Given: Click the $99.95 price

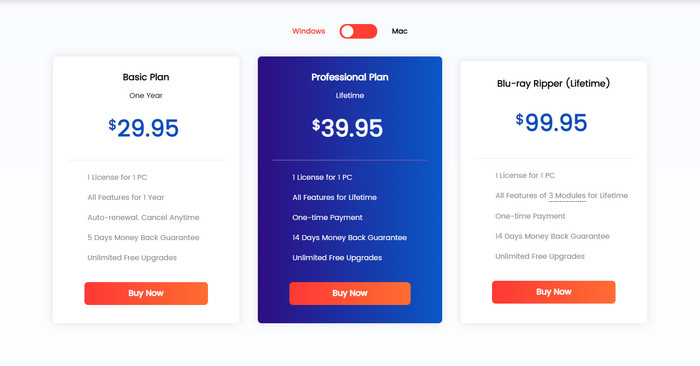Looking at the screenshot, I should 551,122.
